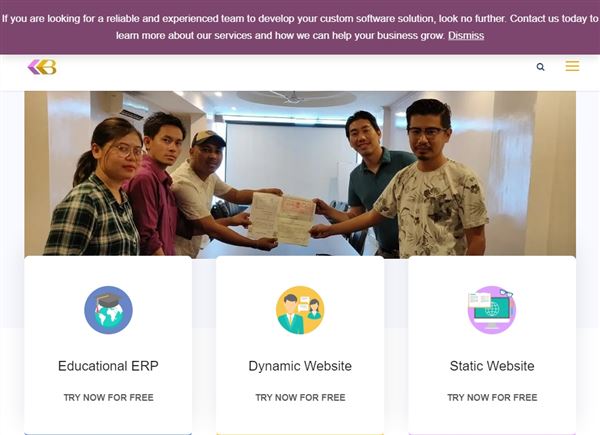Click the Dynamic Website heading
The width and height of the screenshot is (600, 435).
300,366
